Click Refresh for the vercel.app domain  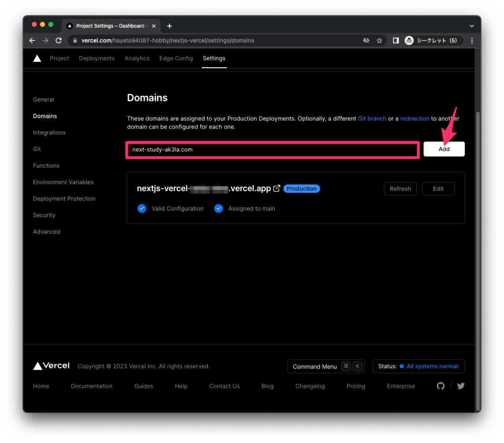tap(400, 189)
